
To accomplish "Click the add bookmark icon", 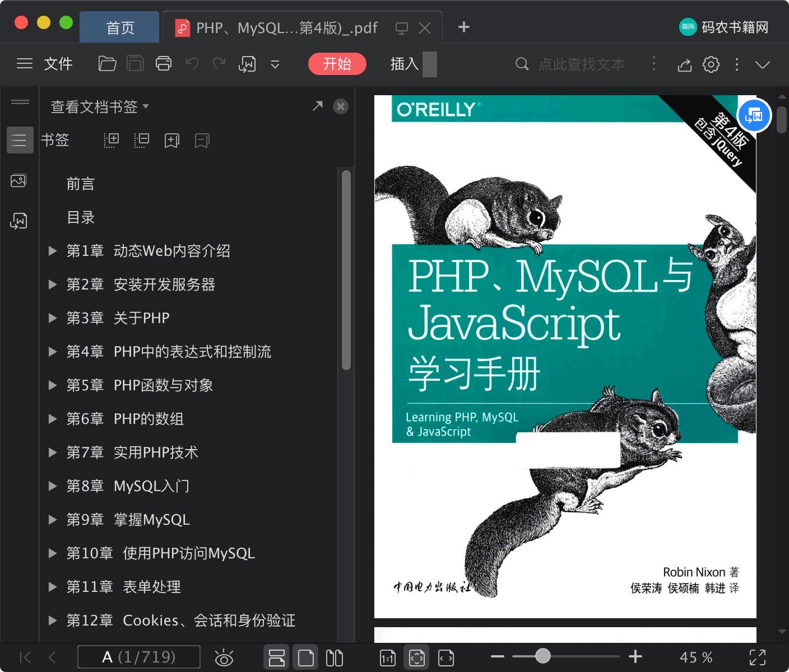I will pos(171,140).
